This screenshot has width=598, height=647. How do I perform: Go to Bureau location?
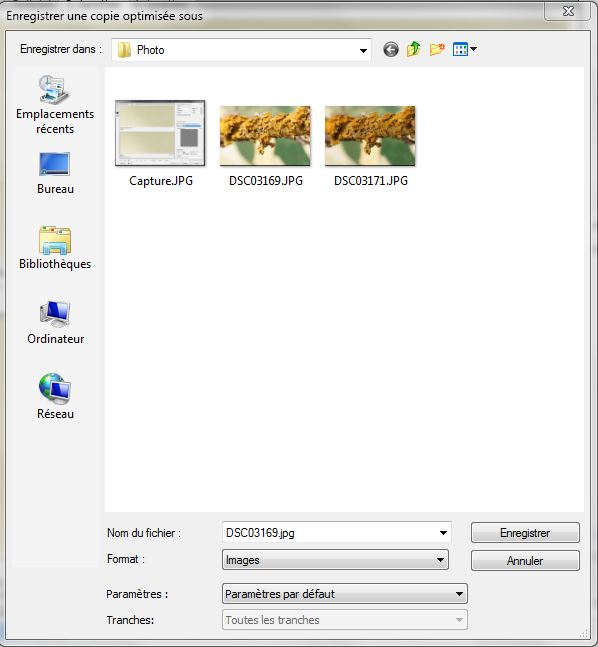pyautogui.click(x=55, y=173)
